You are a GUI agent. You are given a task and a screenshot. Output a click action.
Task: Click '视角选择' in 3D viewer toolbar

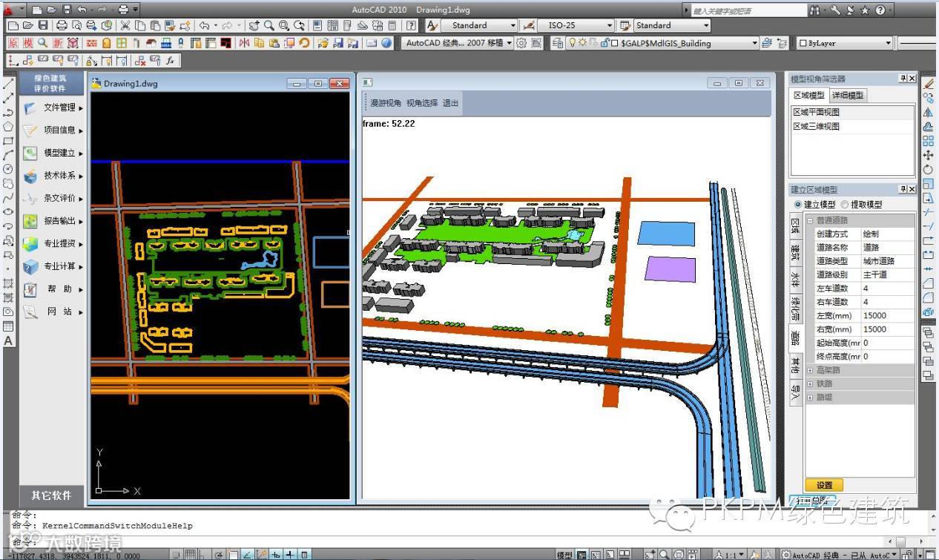click(x=422, y=103)
